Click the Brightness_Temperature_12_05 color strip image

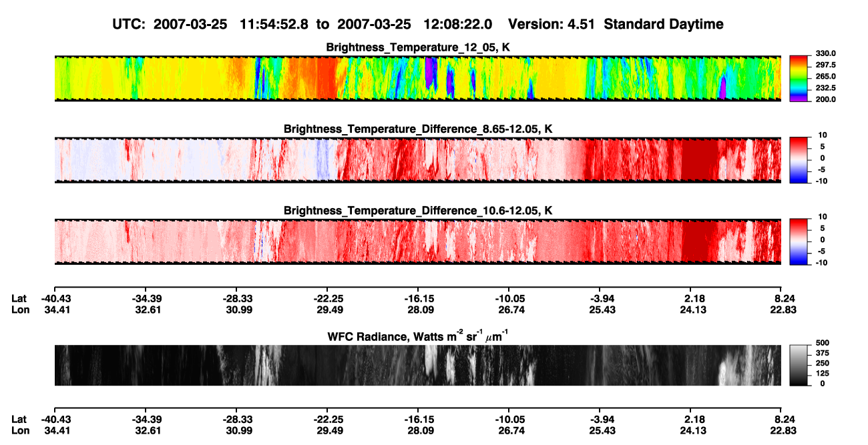[x=417, y=79]
